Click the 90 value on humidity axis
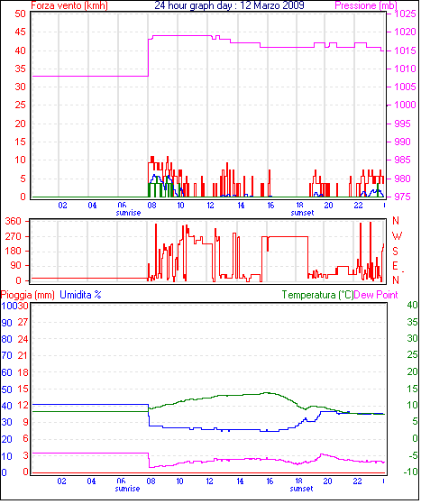The height and width of the screenshot is (504, 421). (6, 323)
